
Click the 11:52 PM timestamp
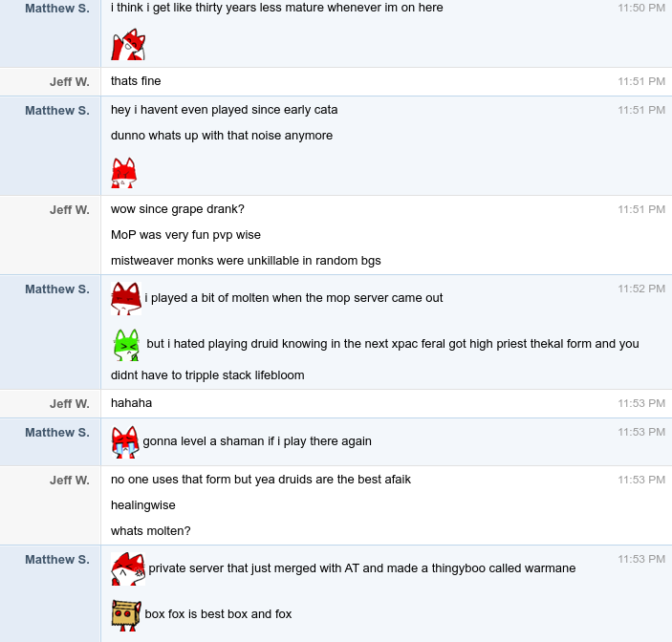(641, 289)
